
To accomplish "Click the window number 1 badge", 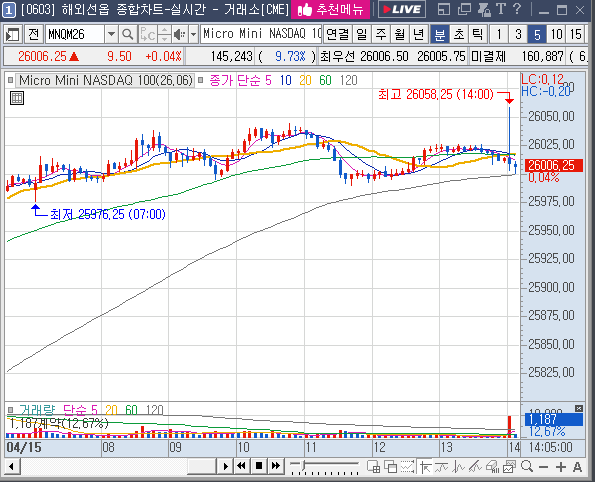I will pyautogui.click(x=9, y=10).
